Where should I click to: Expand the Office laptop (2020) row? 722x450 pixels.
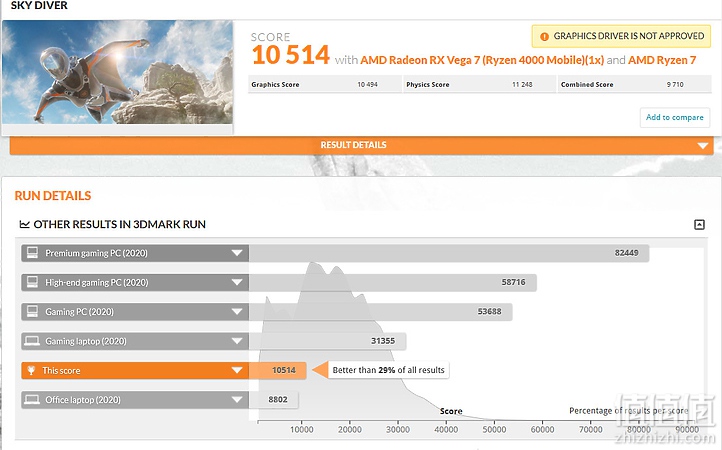click(x=237, y=400)
